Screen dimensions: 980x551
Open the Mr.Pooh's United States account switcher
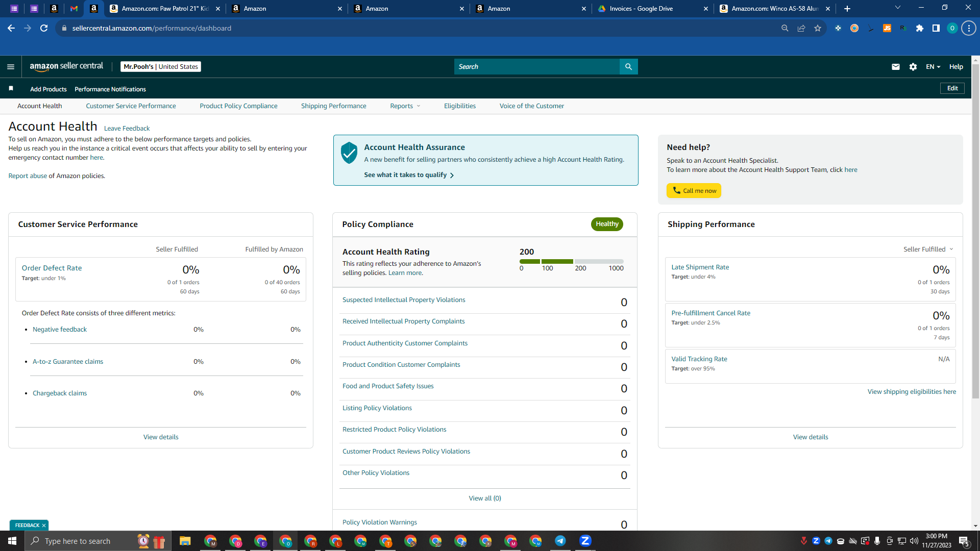(x=161, y=67)
